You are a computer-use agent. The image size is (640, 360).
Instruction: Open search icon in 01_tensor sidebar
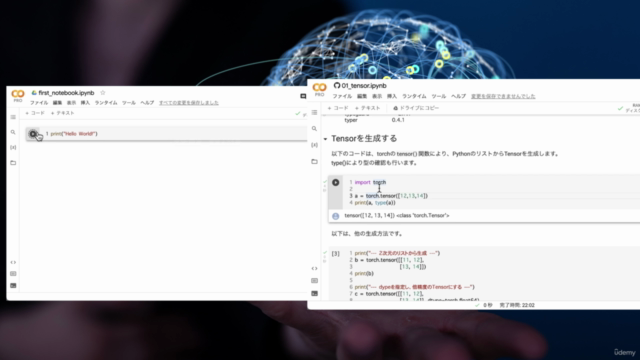coord(314,129)
